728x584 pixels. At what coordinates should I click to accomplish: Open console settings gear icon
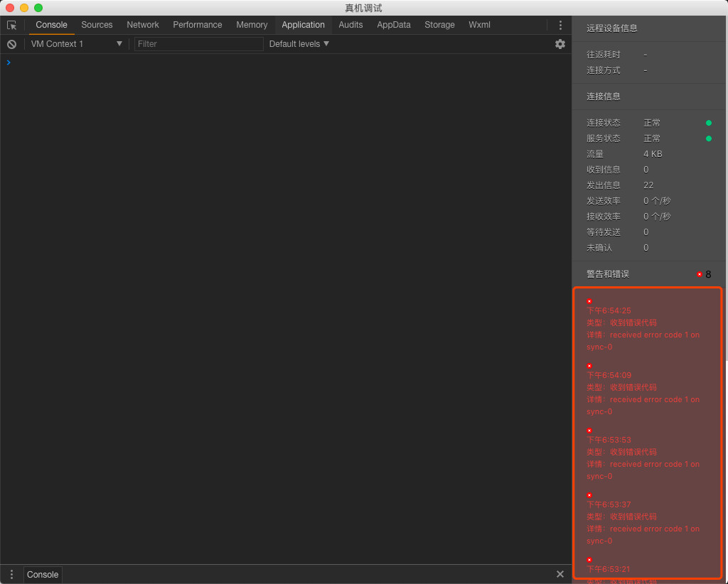(x=560, y=44)
